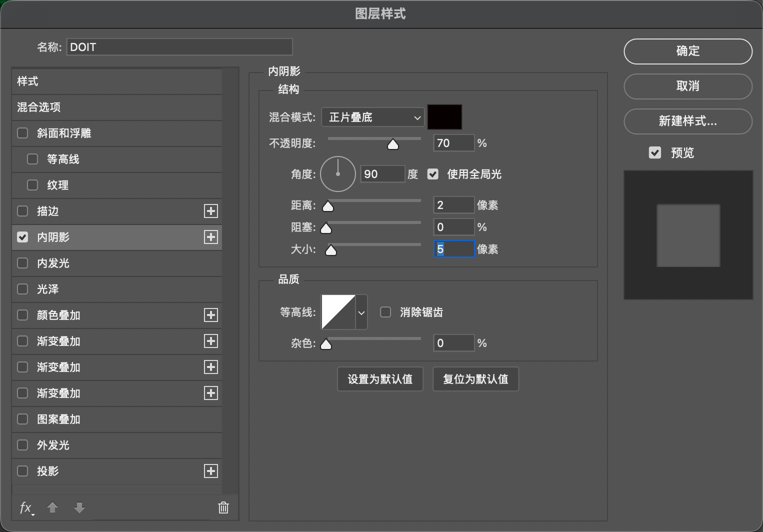Screen dimensions: 763x532
Task: Click the 距离 value field
Action: [453, 205]
